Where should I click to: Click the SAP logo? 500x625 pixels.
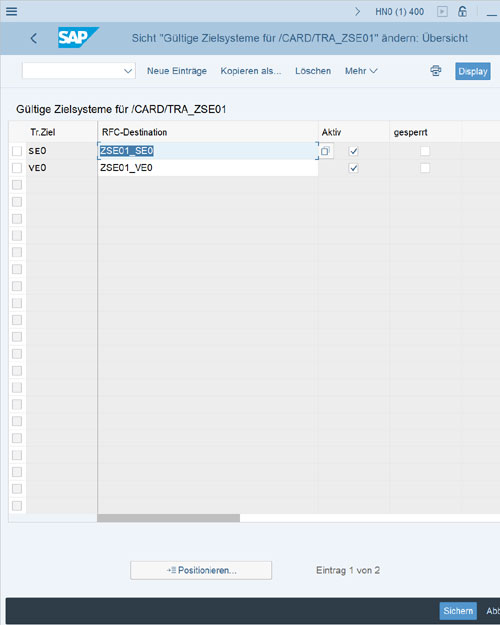(x=78, y=37)
